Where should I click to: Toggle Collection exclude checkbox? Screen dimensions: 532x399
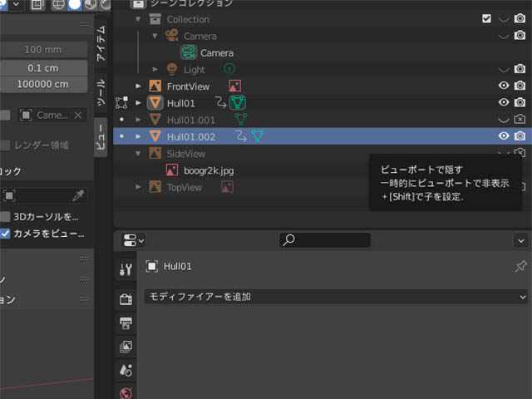coord(486,18)
